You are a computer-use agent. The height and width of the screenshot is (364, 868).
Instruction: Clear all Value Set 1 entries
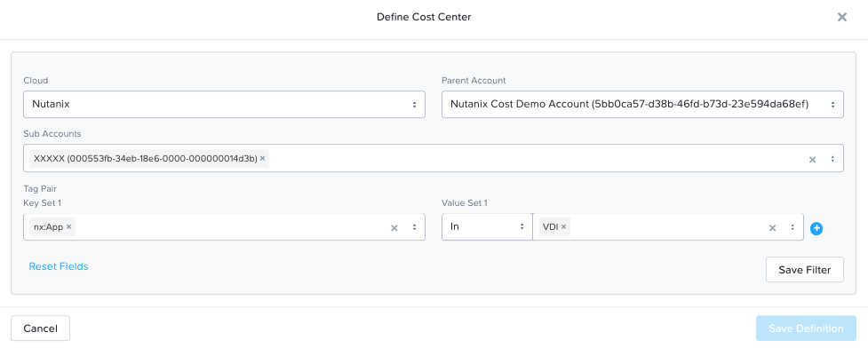(x=772, y=227)
